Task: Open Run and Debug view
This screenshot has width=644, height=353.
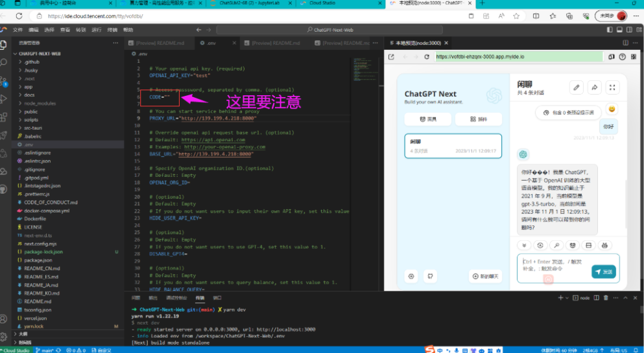Action: 3,99
